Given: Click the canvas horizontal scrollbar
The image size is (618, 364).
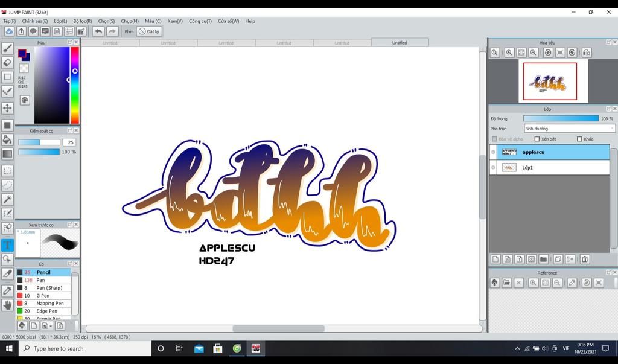Looking at the screenshot, I should 279,328.
